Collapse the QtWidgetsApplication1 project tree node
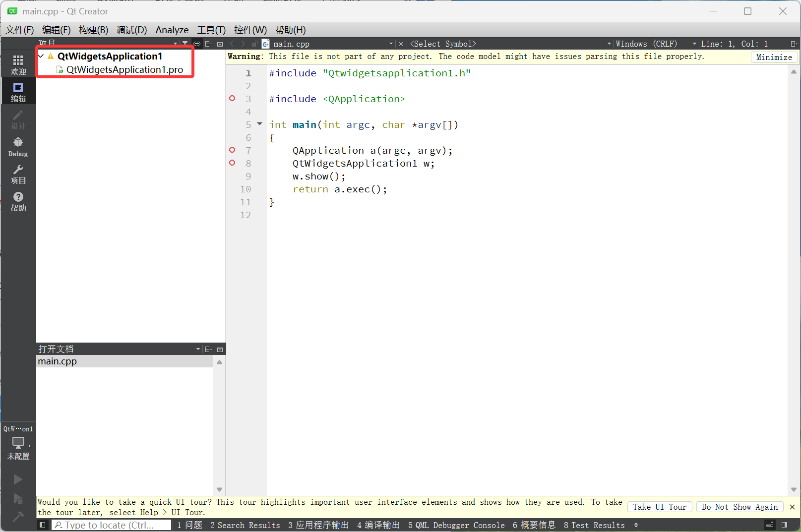 [x=41, y=56]
